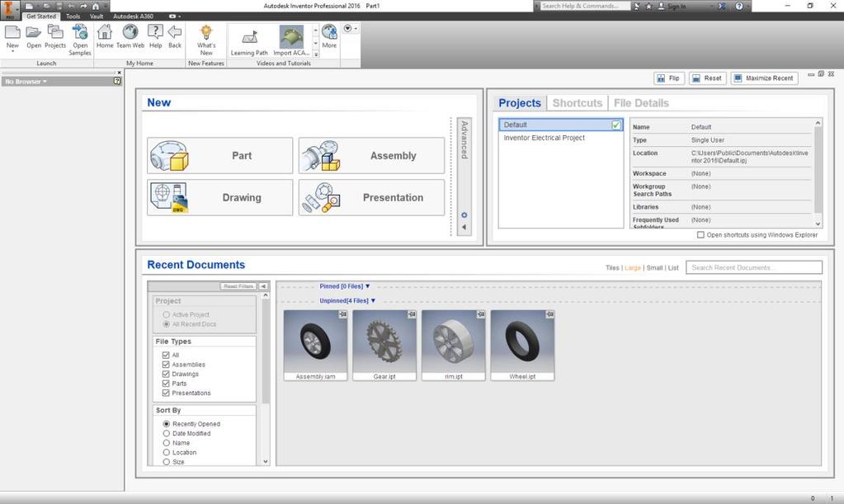Open the Autodesk A360 ribbon tab
The height and width of the screenshot is (504, 844).
click(x=133, y=16)
